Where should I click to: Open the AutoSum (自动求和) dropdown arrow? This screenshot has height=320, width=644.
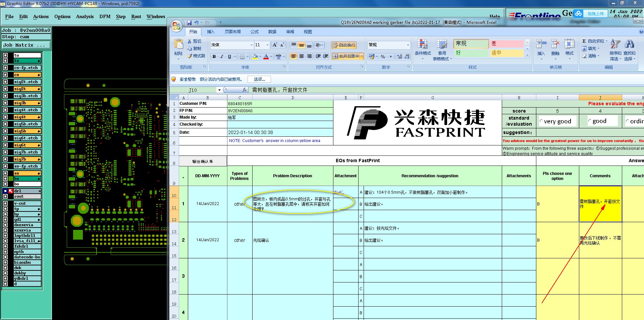click(606, 41)
